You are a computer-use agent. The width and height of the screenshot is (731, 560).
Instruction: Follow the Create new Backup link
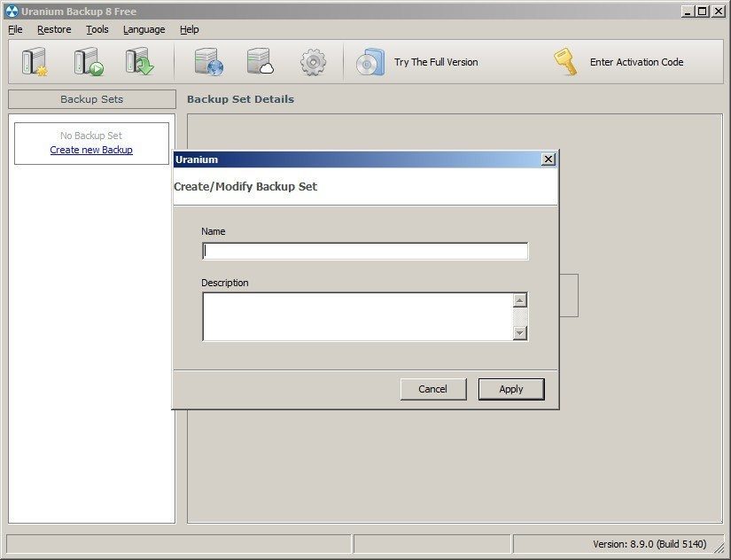pyautogui.click(x=91, y=150)
